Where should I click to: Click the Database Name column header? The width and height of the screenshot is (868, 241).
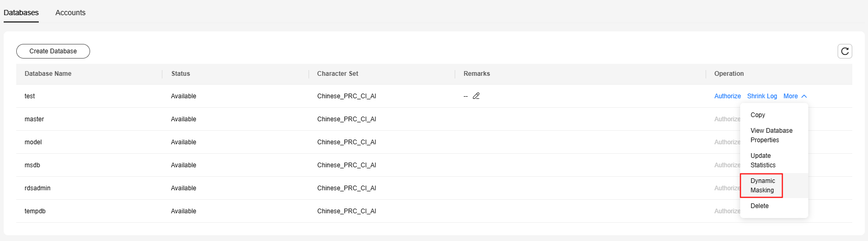(48, 74)
